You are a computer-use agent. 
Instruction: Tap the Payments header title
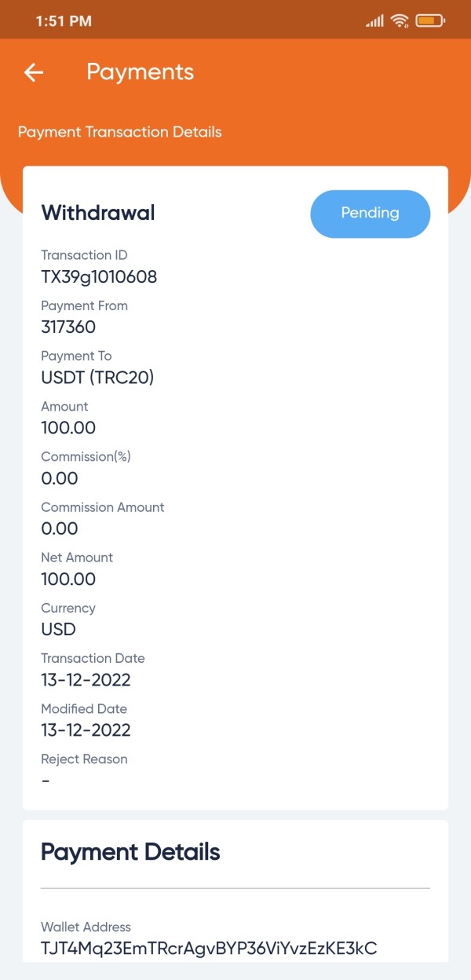[x=140, y=72]
